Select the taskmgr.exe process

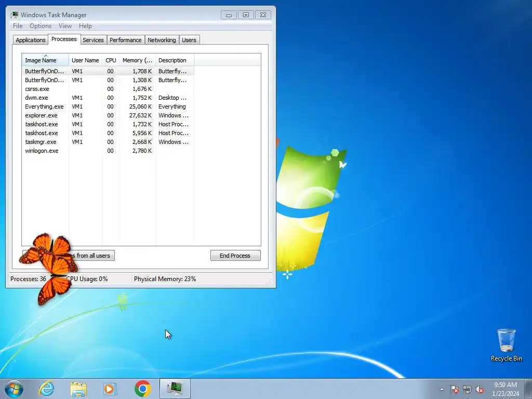click(108, 142)
